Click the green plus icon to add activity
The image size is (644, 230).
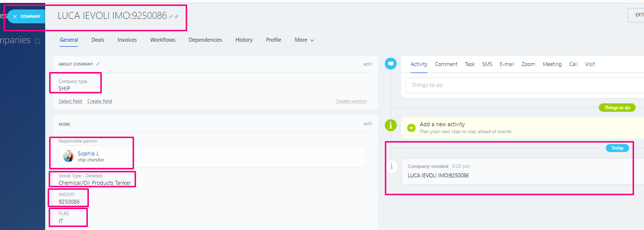pyautogui.click(x=411, y=128)
